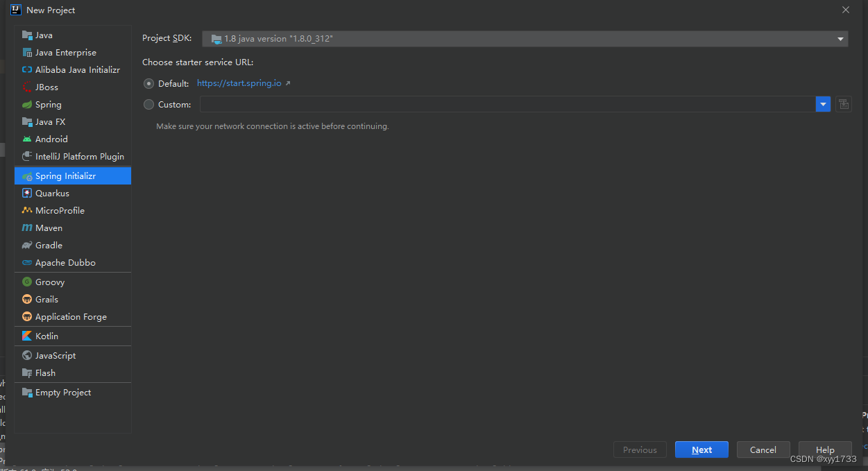Click the Next button
The image size is (868, 471).
(701, 449)
